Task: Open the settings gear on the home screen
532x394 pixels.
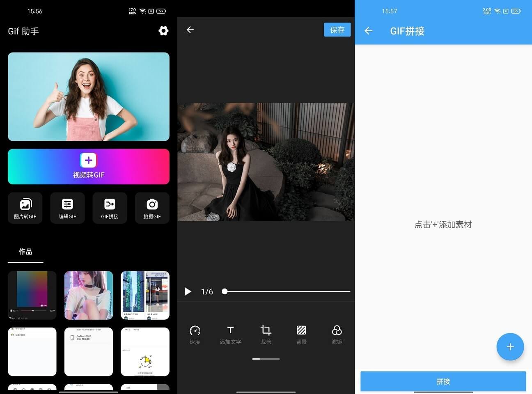Action: tap(163, 30)
